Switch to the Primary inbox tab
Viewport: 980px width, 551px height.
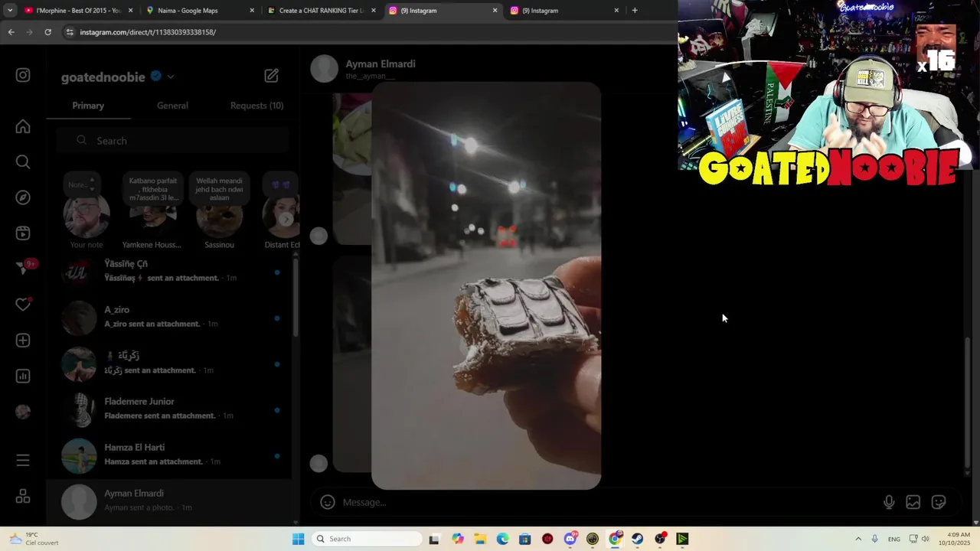[x=88, y=106]
